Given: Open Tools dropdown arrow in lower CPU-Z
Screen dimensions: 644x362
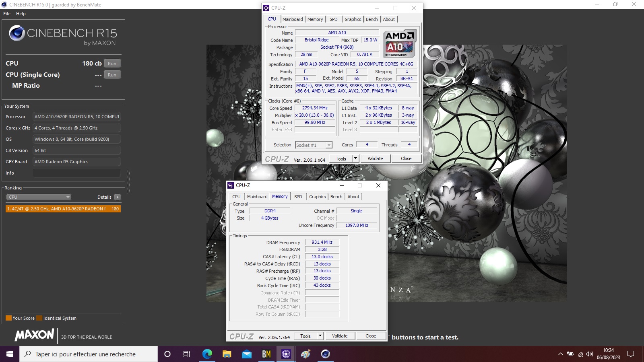Looking at the screenshot, I should pyautogui.click(x=320, y=336).
